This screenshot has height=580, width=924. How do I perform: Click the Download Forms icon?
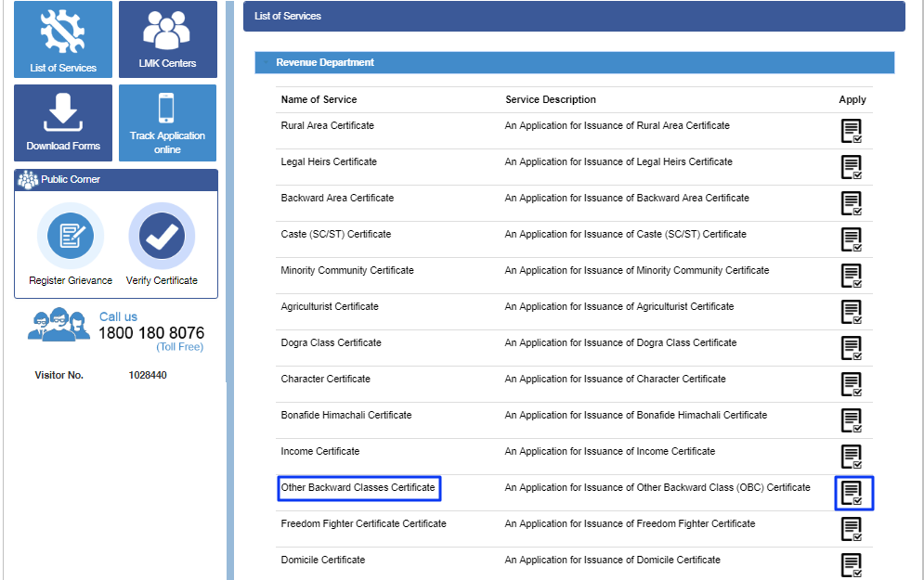point(62,122)
